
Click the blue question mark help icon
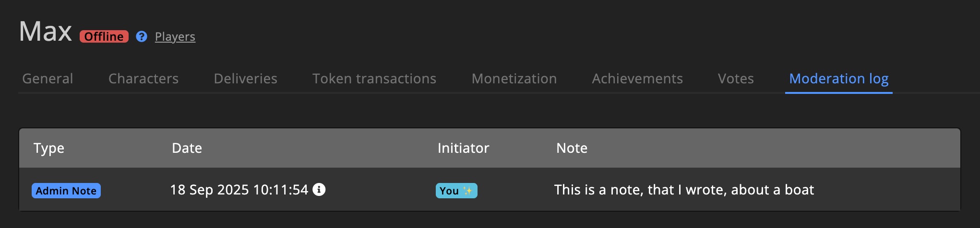click(x=141, y=36)
